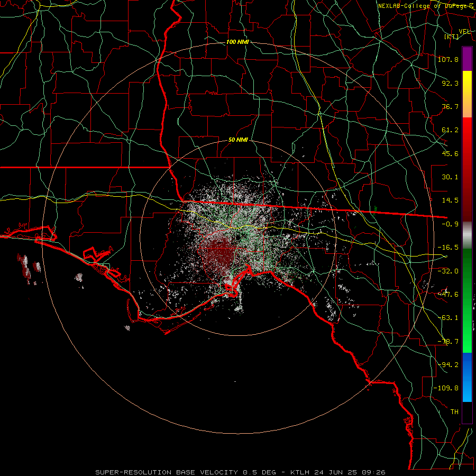Click the purple segment of color bar
The image size is (476, 476).
click(467, 59)
